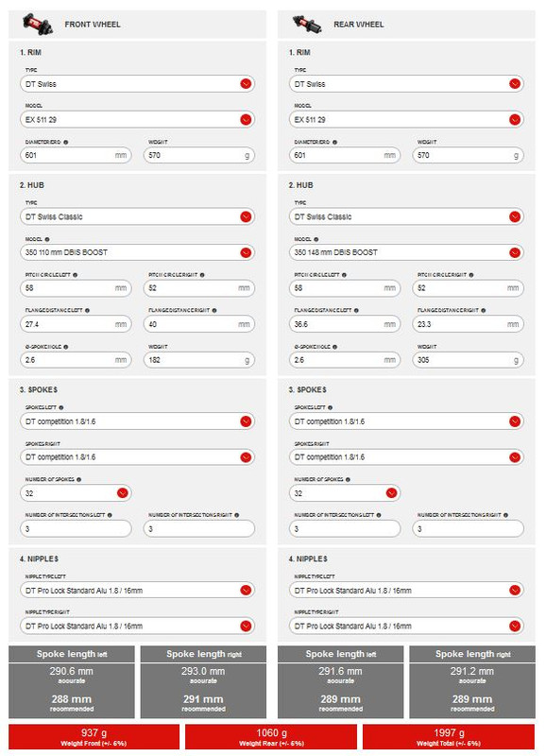The width and height of the screenshot is (546, 756).
Task: Show rear wheel Spokes Left info icon
Action: click(330, 407)
